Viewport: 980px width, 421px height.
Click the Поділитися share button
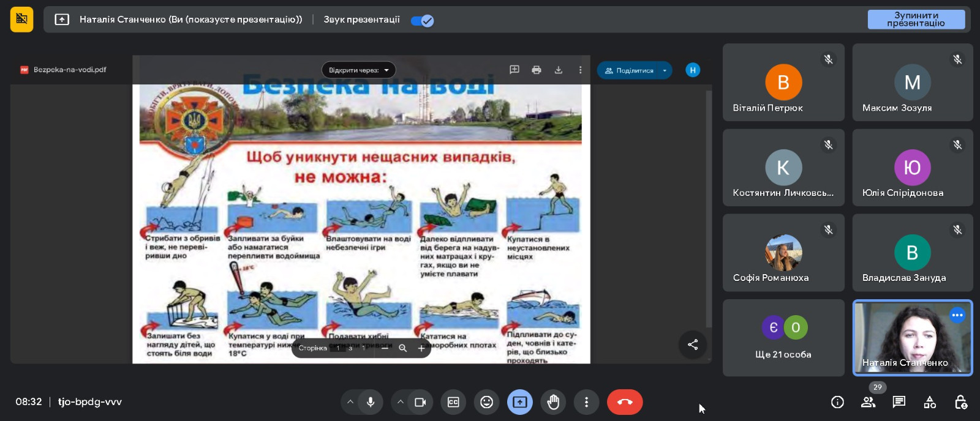tap(629, 70)
